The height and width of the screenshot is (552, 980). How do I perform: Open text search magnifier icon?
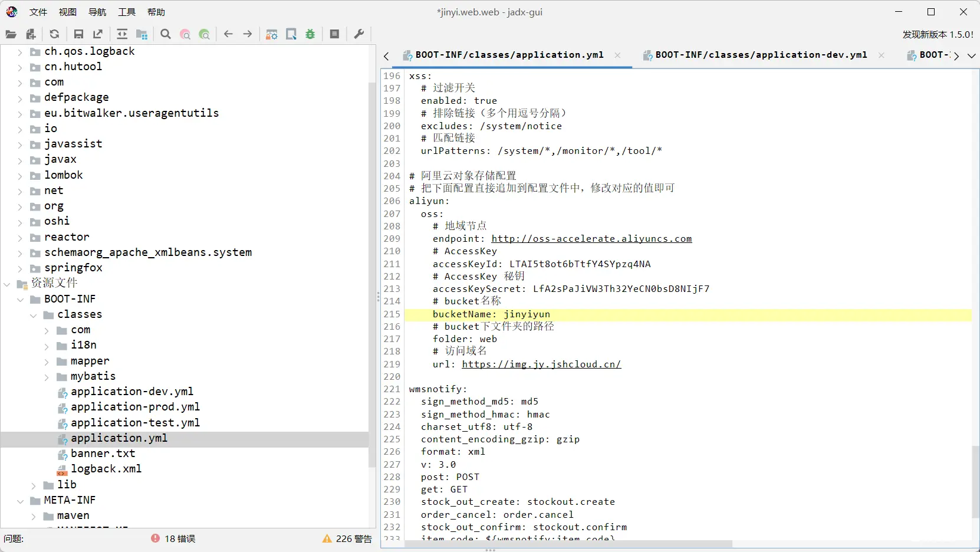click(166, 34)
